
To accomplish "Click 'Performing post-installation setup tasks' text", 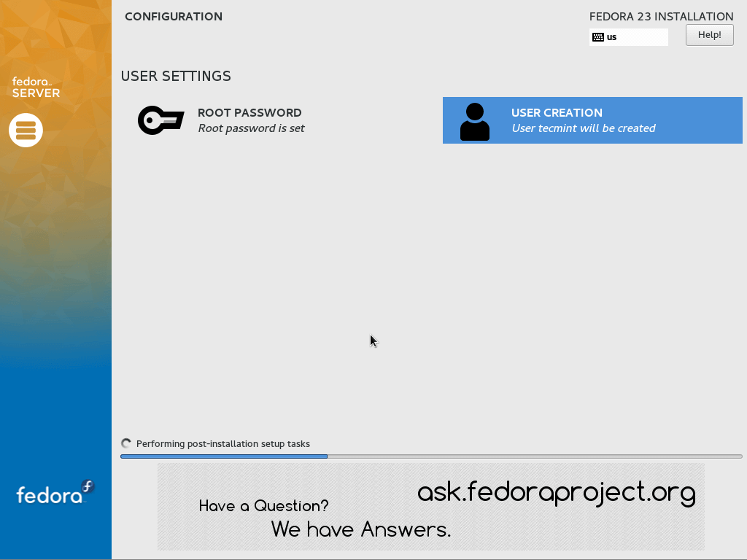I will pyautogui.click(x=223, y=444).
